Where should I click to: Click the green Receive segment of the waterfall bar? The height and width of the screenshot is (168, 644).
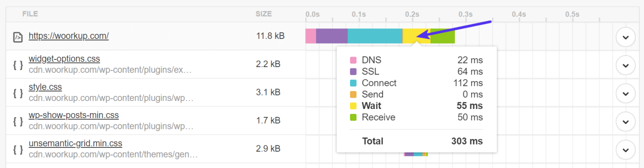pyautogui.click(x=443, y=36)
